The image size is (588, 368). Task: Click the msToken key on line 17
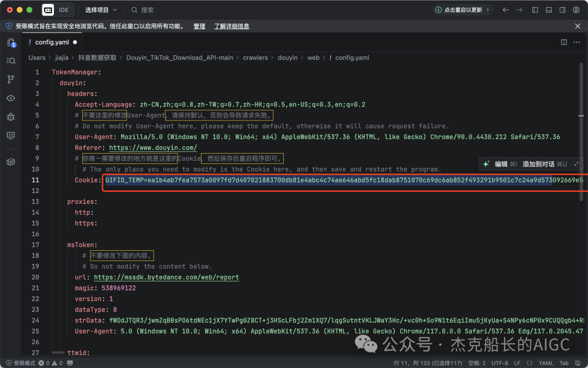tap(81, 245)
